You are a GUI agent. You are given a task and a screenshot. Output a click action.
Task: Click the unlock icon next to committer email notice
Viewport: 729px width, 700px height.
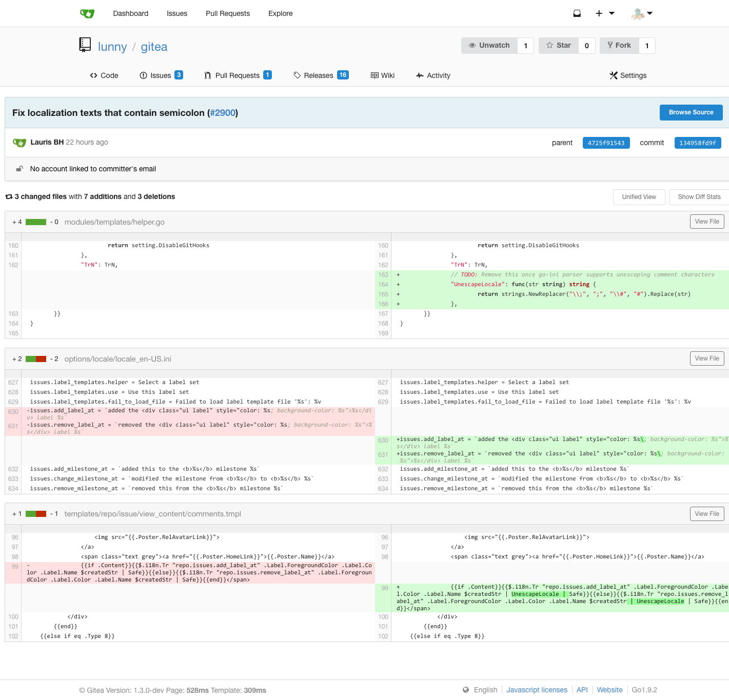19,169
